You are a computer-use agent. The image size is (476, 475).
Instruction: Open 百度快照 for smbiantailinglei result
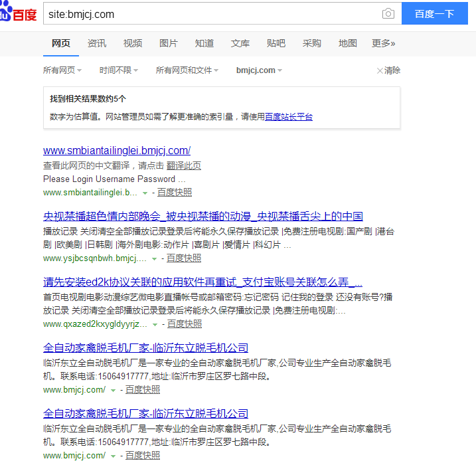175,192
